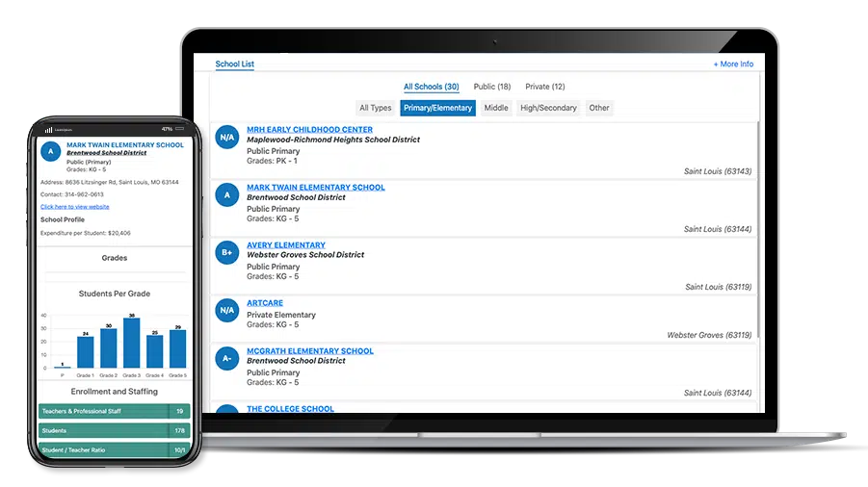Click 'Maplewood-Richmond Heights School District' text
The height and width of the screenshot is (487, 868).
tap(333, 140)
